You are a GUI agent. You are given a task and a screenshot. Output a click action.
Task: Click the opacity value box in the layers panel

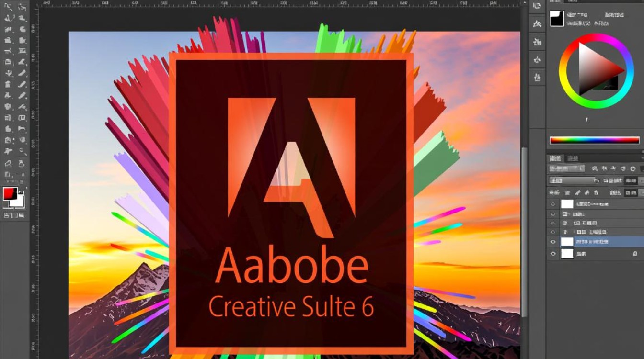coord(631,180)
